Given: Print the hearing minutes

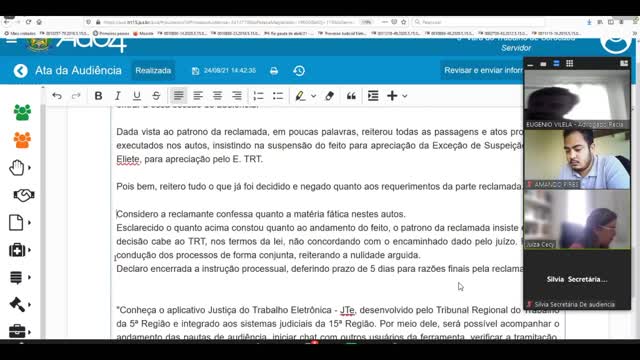Looking at the screenshot, I should point(274,71).
